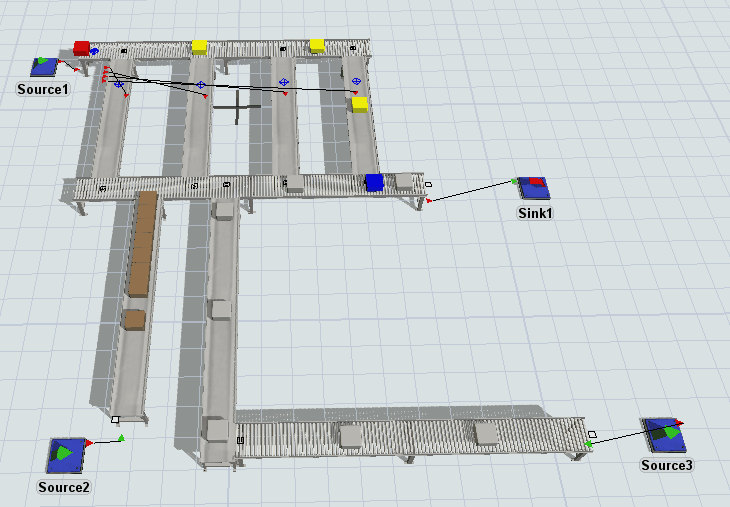Image resolution: width=730 pixels, height=507 pixels.
Task: Select the Source2 object icon
Action: coord(66,455)
